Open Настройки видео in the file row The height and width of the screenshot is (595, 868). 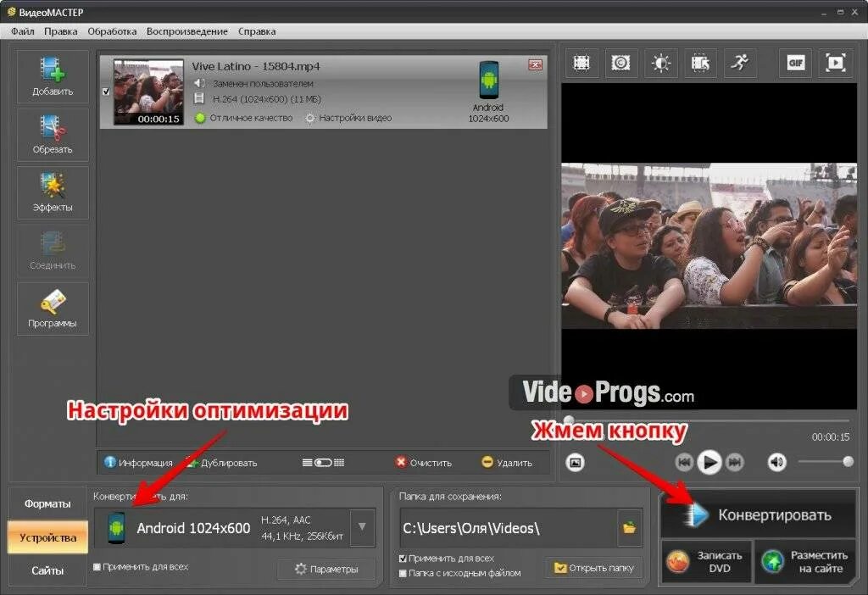pos(348,118)
